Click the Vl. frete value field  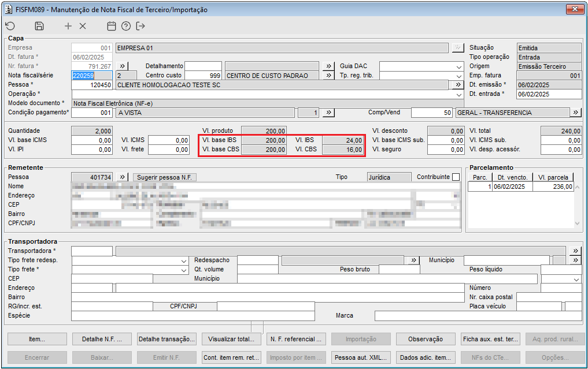point(168,150)
